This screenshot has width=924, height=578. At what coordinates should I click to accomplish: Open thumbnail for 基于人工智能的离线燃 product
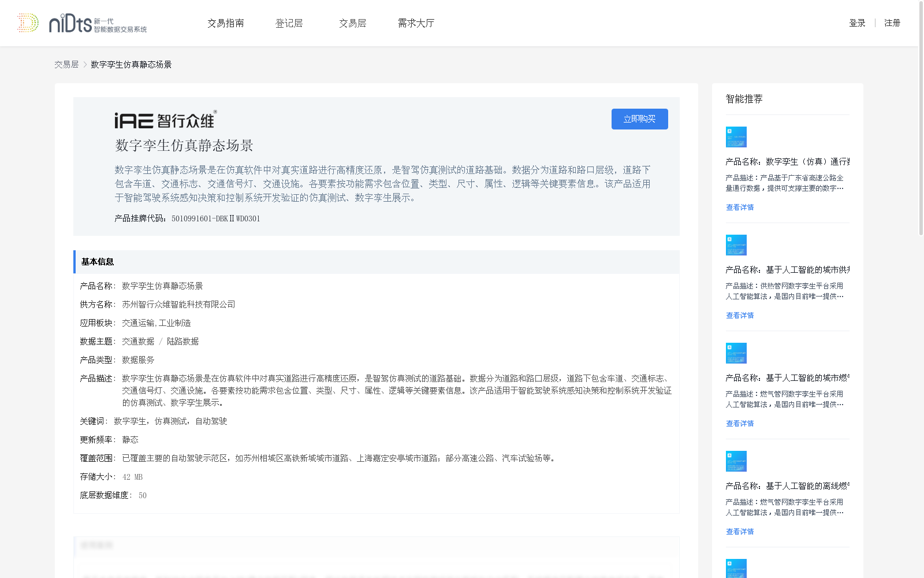coord(736,461)
